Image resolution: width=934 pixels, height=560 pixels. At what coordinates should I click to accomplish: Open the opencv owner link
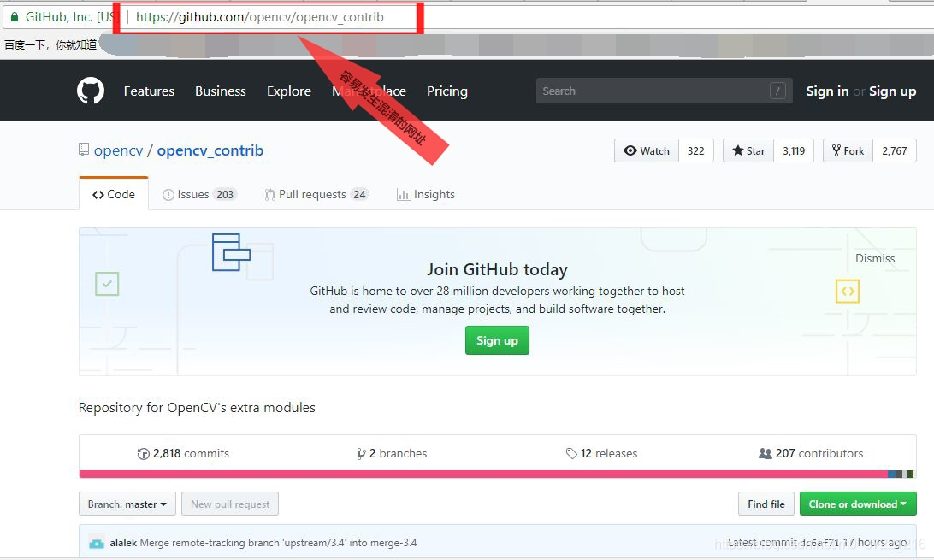point(119,150)
